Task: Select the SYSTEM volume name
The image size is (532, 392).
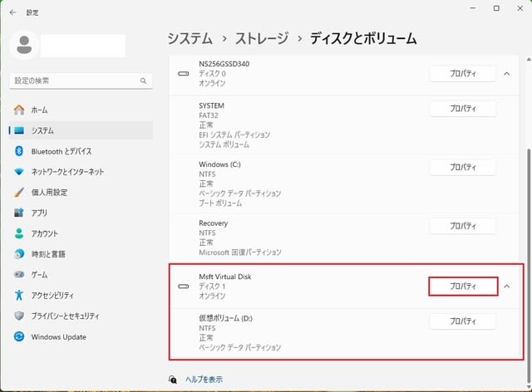Action: [211, 105]
